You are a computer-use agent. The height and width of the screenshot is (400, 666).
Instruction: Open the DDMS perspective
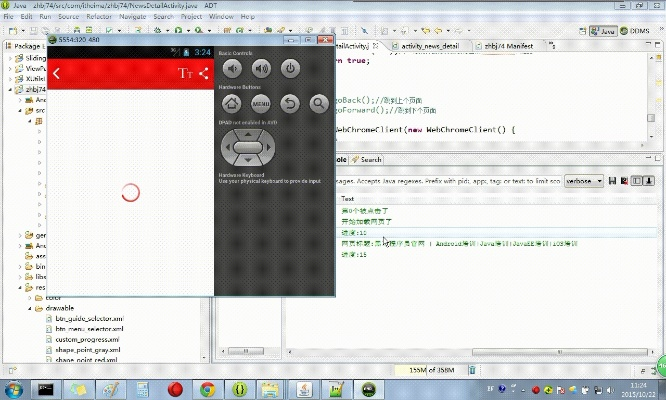point(635,31)
